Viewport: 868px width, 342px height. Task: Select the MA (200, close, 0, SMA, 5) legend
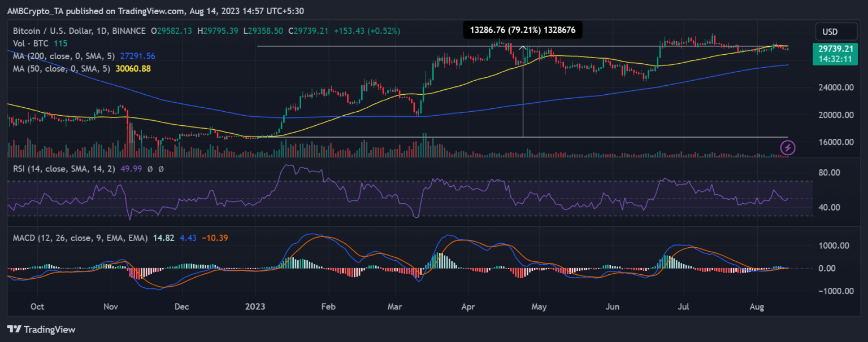tap(62, 56)
